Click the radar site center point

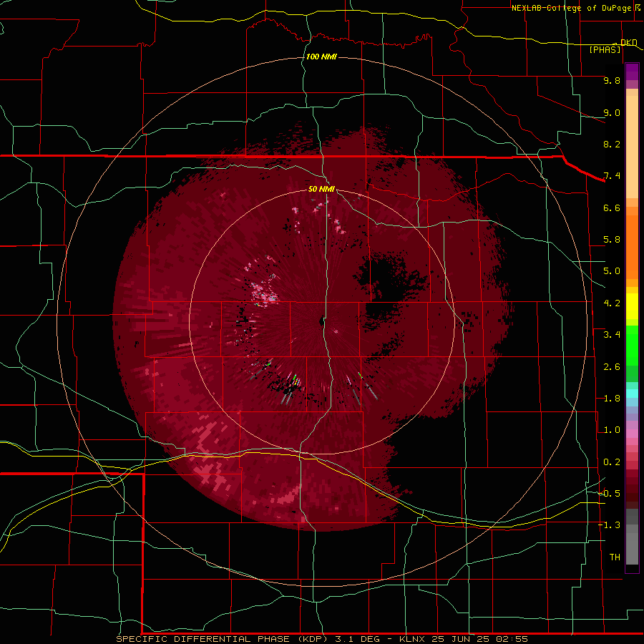(x=321, y=321)
